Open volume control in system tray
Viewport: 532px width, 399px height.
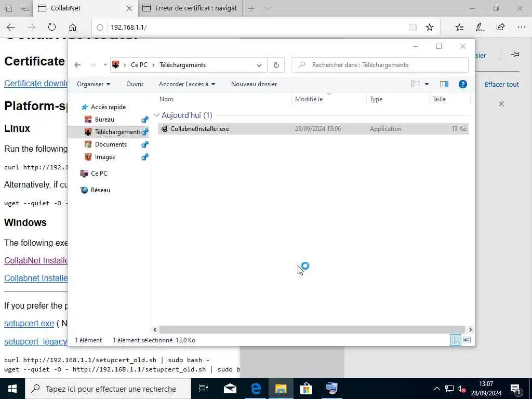click(461, 389)
